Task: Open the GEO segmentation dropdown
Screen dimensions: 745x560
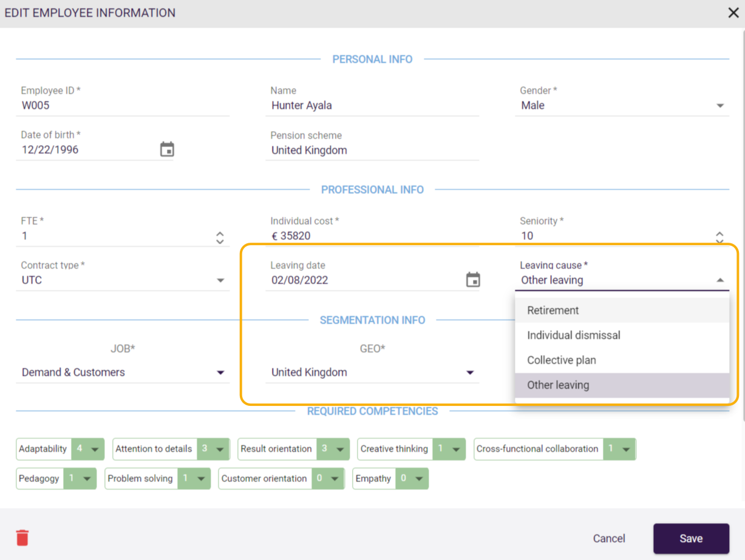Action: [469, 373]
